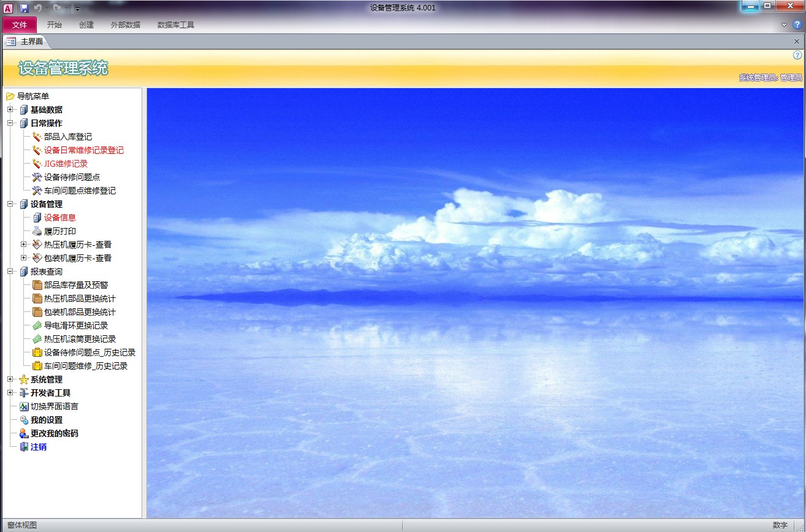This screenshot has height=532, width=806.
Task: Click the 车间问题点维修登记 tools icon
Action: click(x=37, y=191)
